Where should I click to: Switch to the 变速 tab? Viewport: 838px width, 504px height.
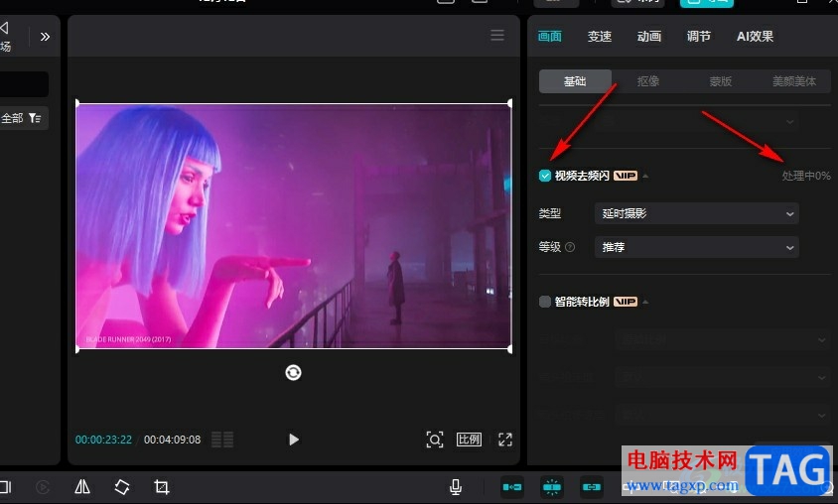coord(599,37)
